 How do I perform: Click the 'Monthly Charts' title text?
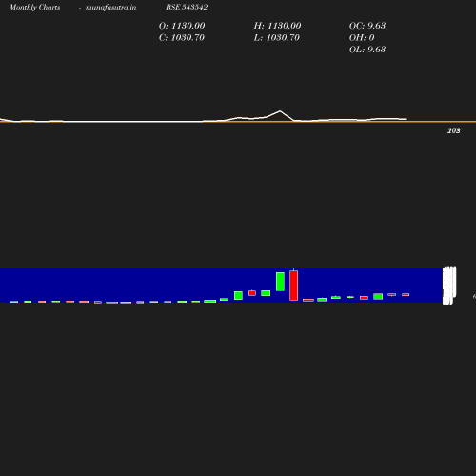(x=35, y=7)
